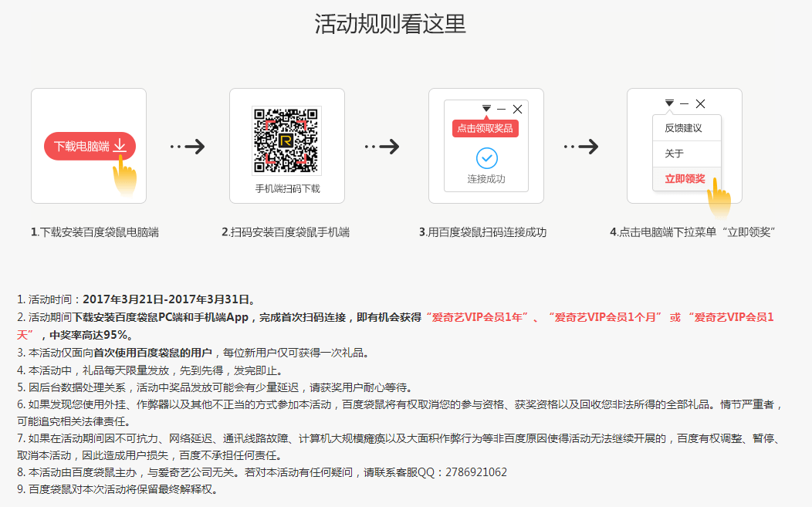Click the caption 1.下载安装百度袋鼠电脑端
This screenshot has height=507, width=812.
tap(95, 232)
